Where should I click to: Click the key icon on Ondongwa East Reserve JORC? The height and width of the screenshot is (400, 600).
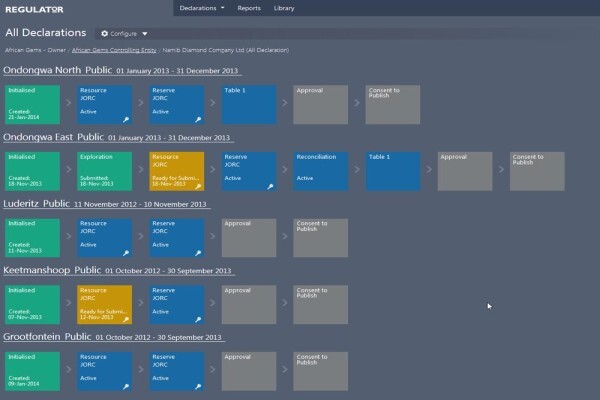tap(270, 186)
